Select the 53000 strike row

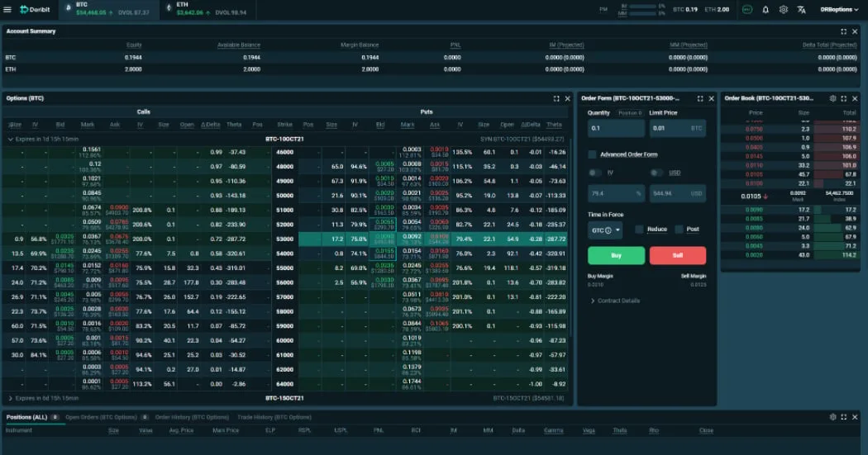click(284, 239)
